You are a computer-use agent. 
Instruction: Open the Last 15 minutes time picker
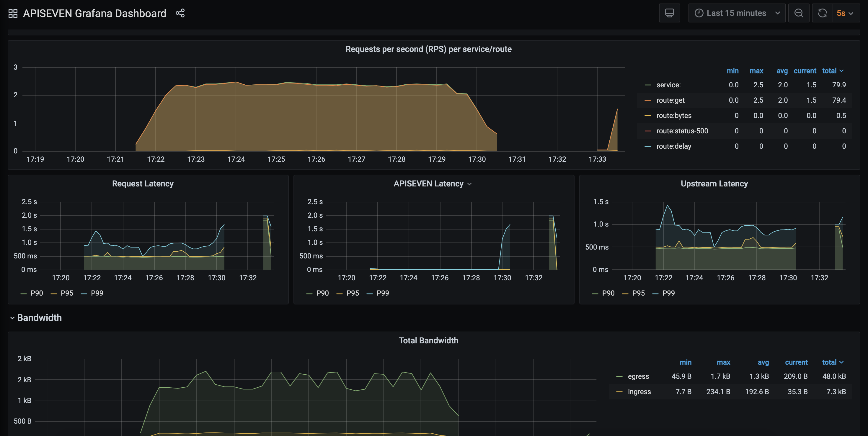point(737,13)
